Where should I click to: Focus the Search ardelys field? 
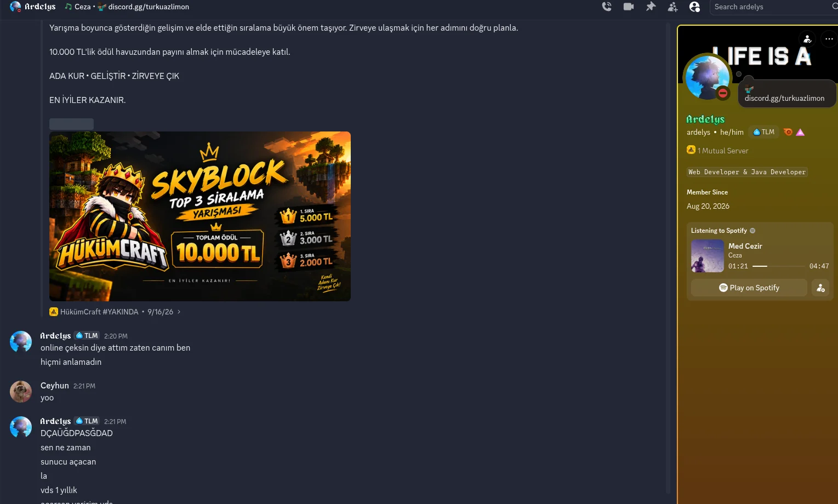[773, 7]
